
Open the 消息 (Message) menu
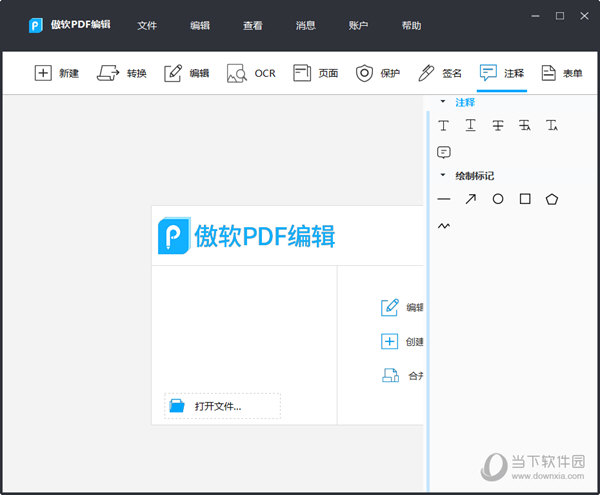tap(305, 25)
